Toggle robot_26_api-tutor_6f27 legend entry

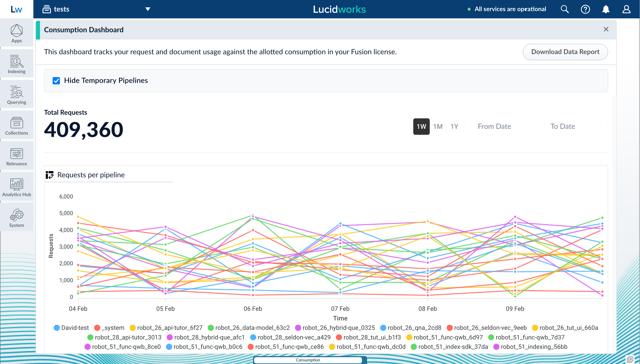pos(166,328)
